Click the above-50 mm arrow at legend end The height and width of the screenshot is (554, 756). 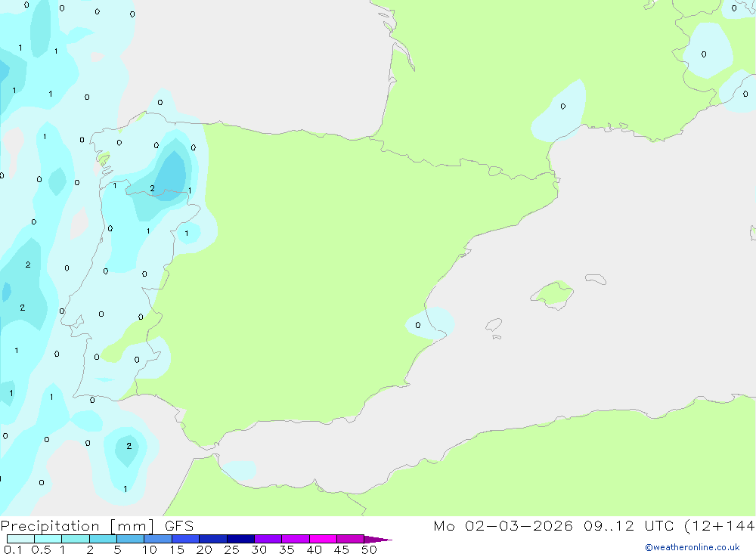click(377, 539)
